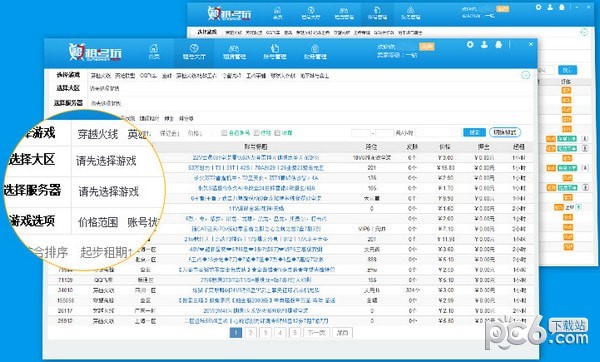Close the front 租号玩 window

pyautogui.click(x=531, y=44)
